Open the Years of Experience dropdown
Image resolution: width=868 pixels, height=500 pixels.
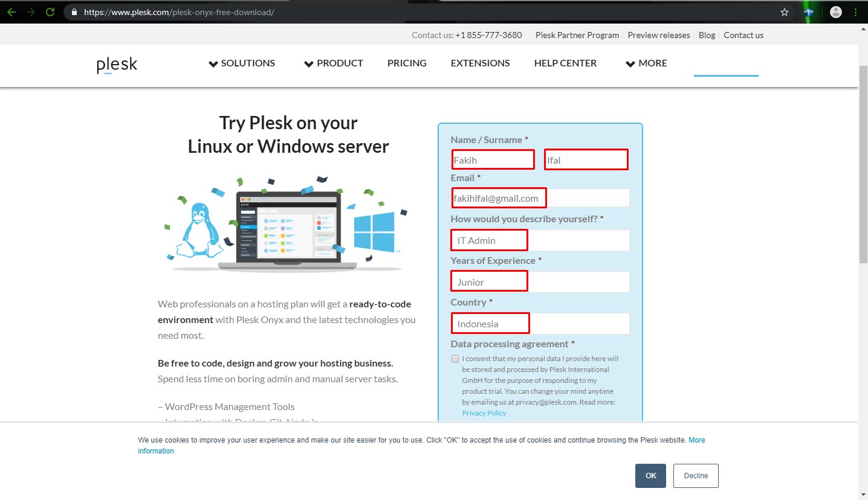[x=540, y=281]
